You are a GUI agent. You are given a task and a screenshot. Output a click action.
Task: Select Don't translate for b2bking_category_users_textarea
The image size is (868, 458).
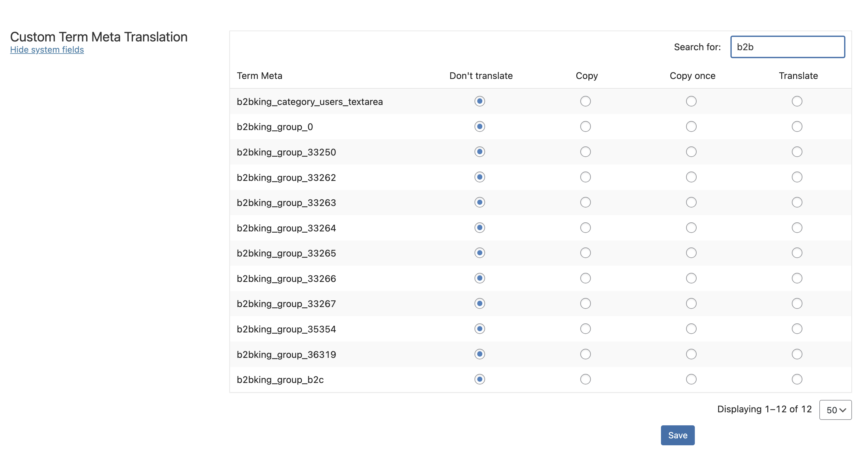coord(480,101)
